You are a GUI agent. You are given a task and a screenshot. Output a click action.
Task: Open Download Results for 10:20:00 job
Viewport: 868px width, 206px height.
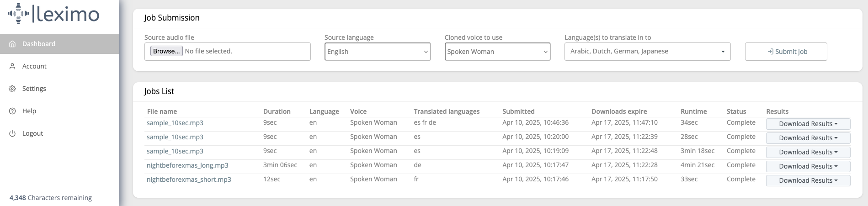click(808, 138)
